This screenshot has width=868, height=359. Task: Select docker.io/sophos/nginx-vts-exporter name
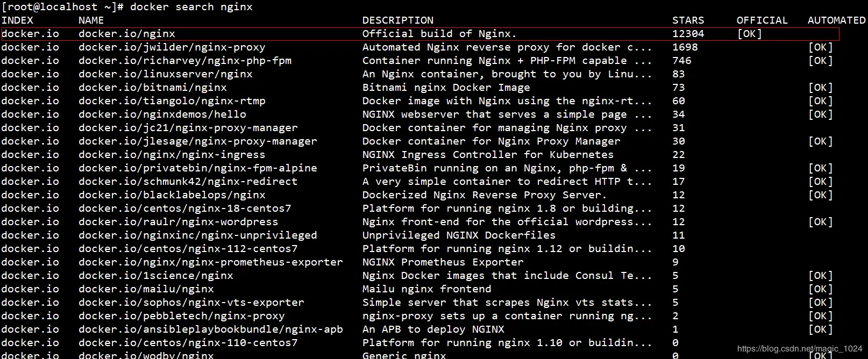point(191,303)
